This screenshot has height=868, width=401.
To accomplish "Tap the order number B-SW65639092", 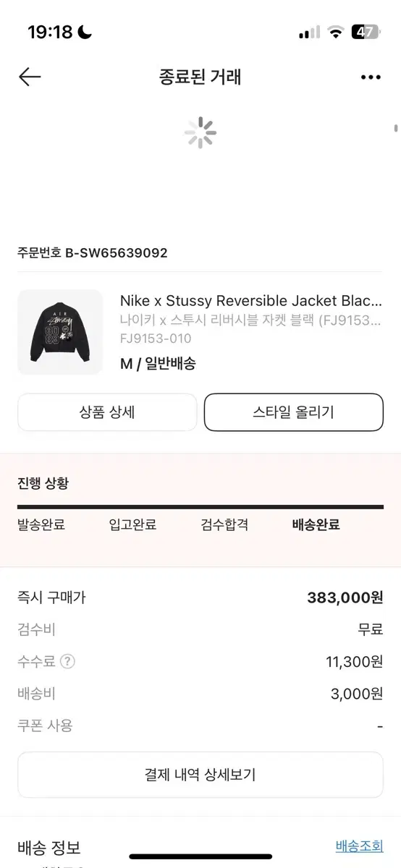I will point(117,252).
